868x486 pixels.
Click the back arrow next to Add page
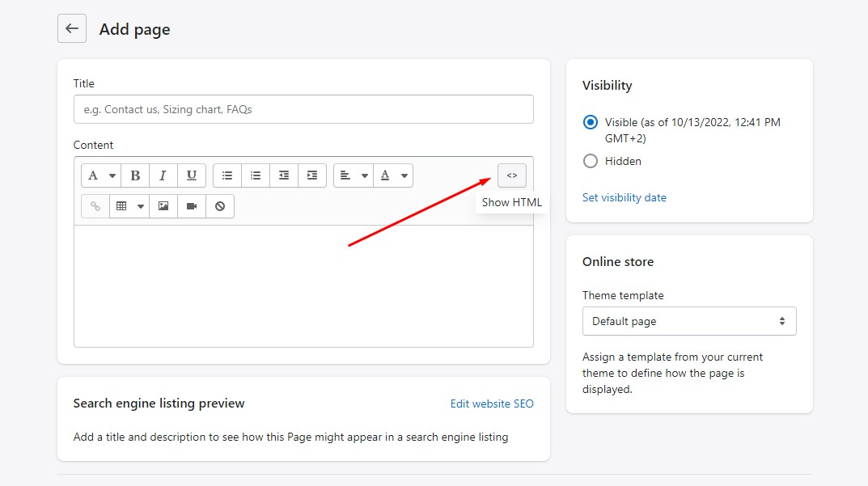[x=71, y=28]
